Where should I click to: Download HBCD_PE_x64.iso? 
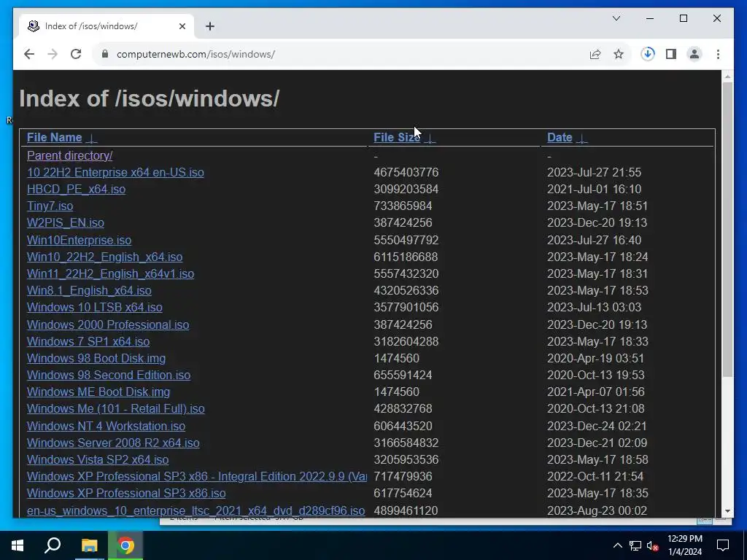click(x=76, y=189)
